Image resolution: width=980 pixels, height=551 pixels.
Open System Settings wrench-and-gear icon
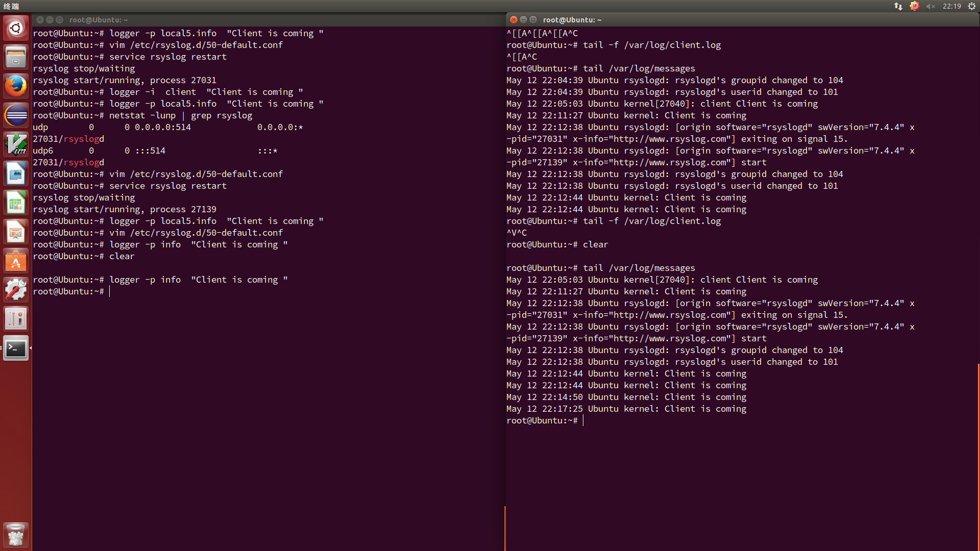point(16,290)
